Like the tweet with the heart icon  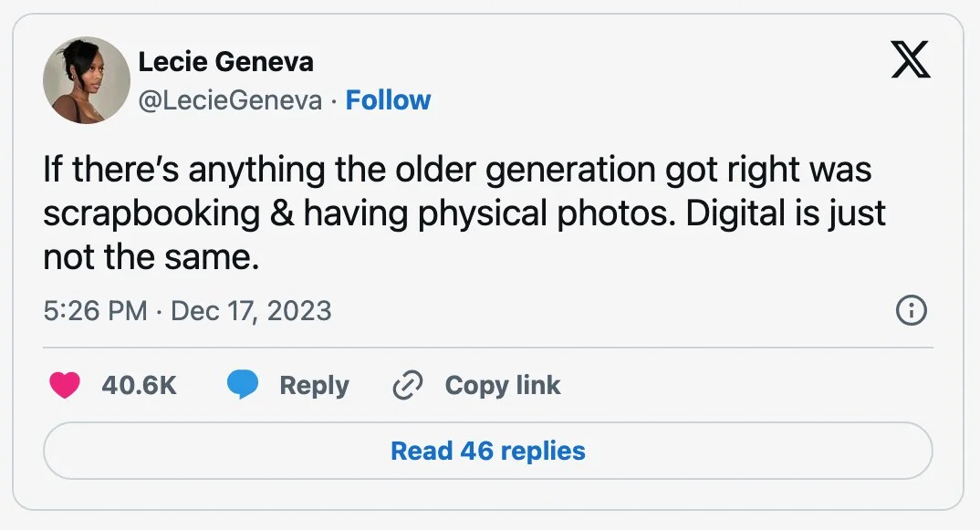(64, 386)
